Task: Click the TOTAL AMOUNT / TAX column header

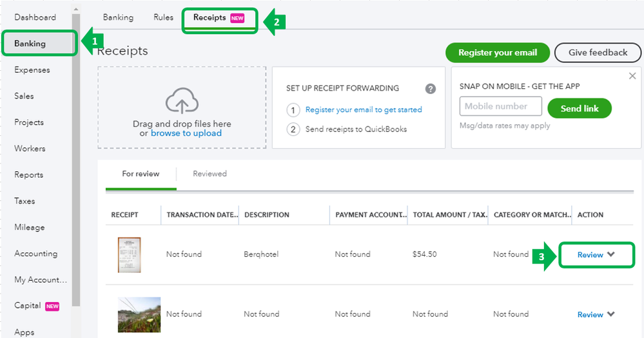Action: point(450,215)
